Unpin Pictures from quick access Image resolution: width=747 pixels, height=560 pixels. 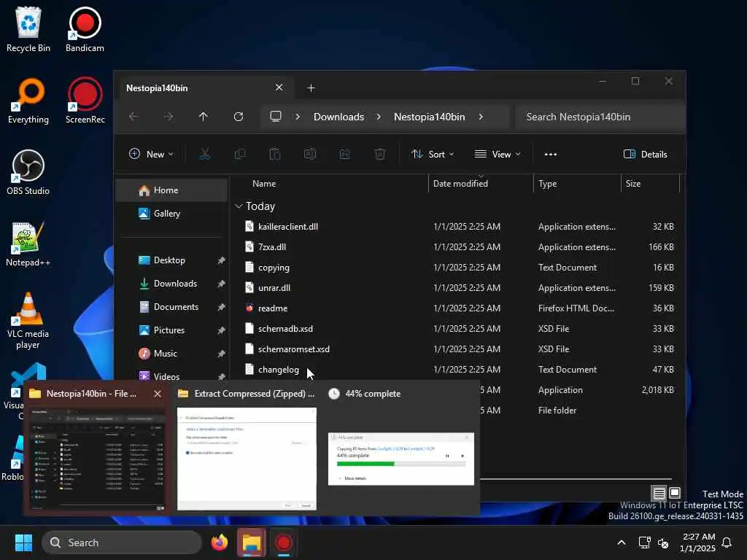click(221, 330)
